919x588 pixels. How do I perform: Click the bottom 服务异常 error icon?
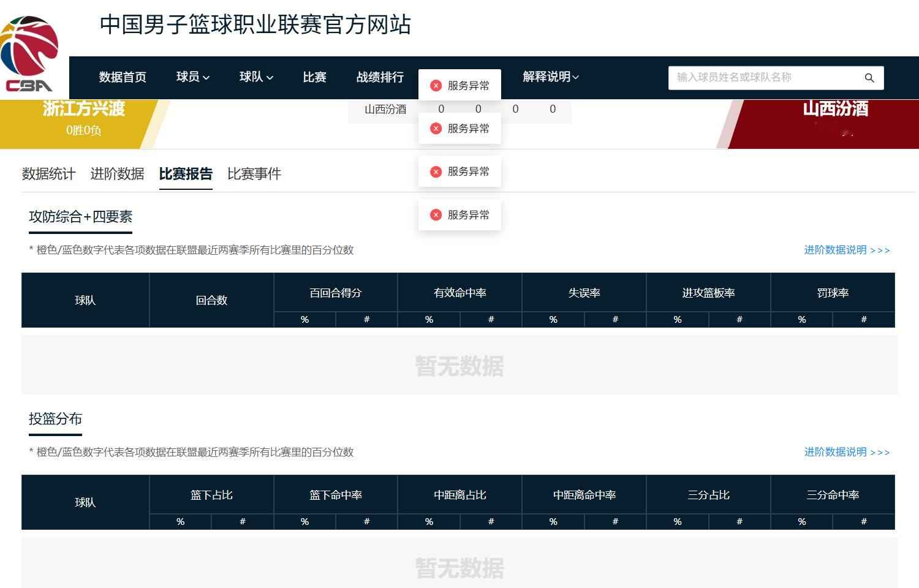pos(436,214)
